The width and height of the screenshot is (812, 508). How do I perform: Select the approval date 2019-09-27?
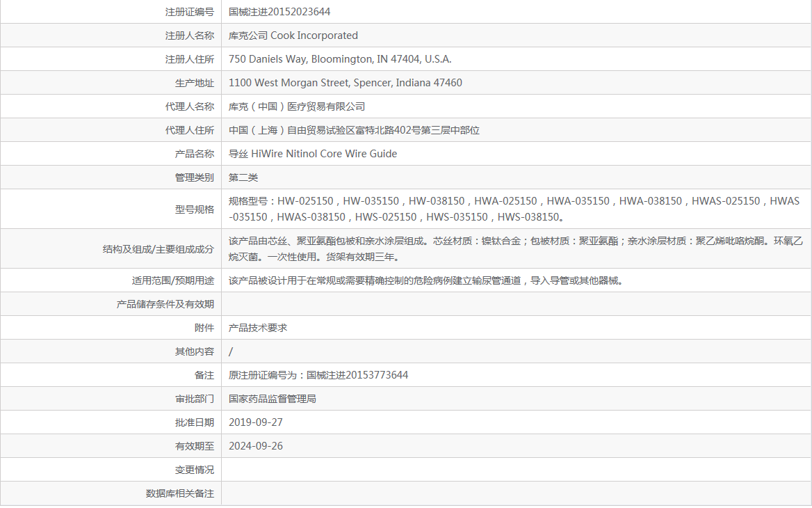(256, 422)
